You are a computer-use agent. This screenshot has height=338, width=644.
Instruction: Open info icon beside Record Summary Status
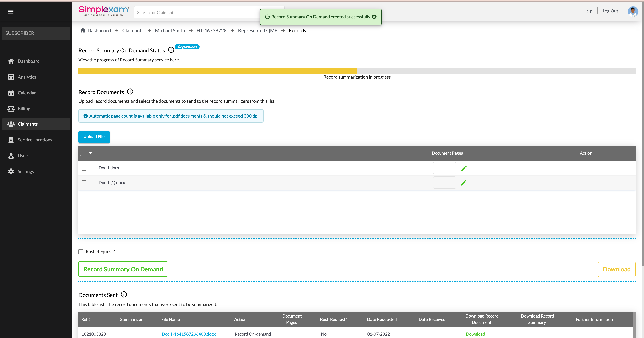point(171,50)
